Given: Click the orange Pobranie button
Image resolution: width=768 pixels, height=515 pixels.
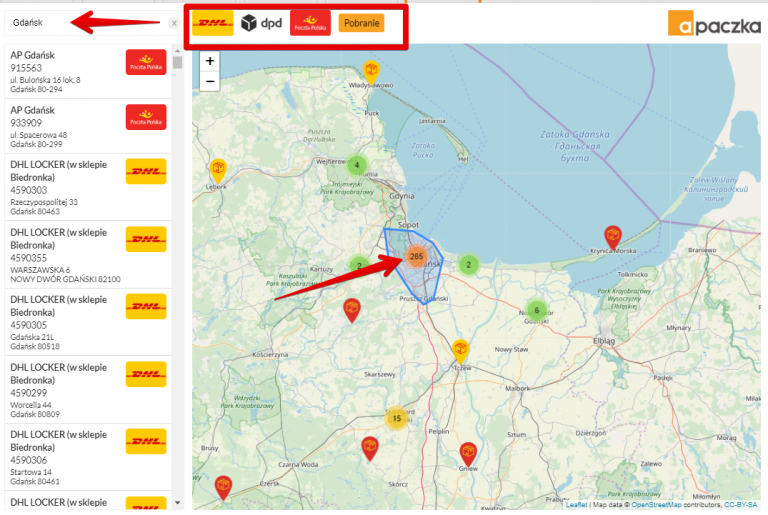Looking at the screenshot, I should click(361, 23).
